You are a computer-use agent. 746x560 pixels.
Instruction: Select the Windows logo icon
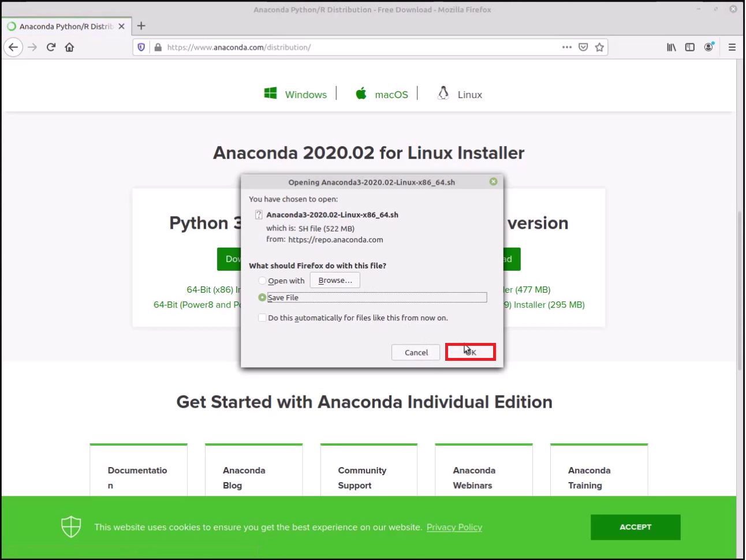coord(270,94)
